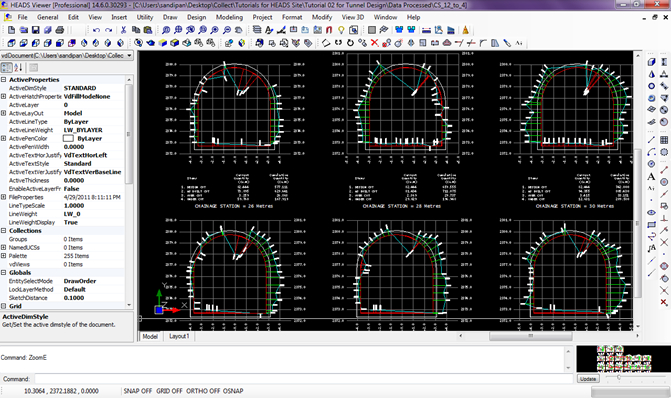
Task: Open the vdDocument path dropdown
Action: [x=129, y=56]
